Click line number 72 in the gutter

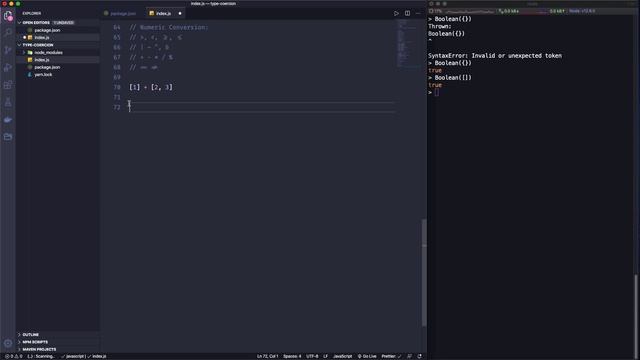coord(117,107)
